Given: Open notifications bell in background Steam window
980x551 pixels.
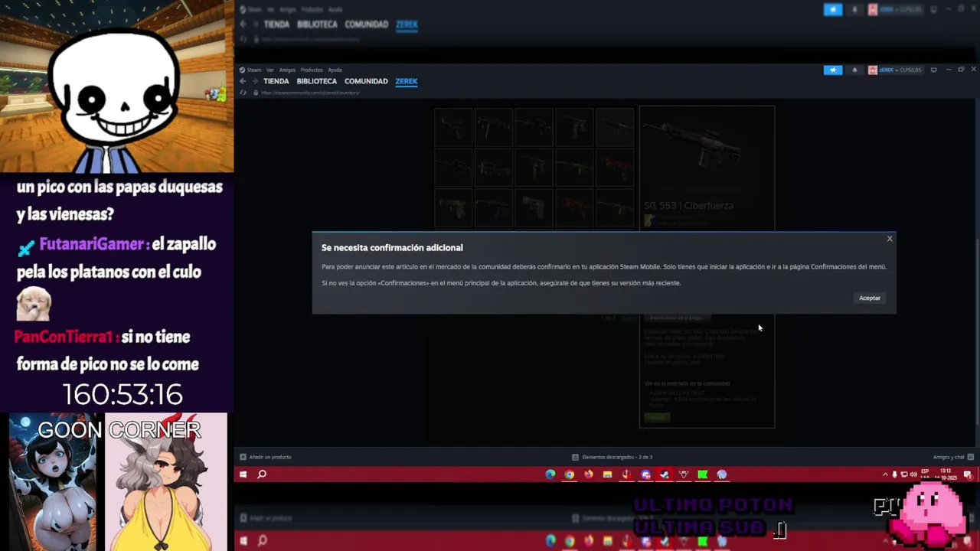Looking at the screenshot, I should coord(855,10).
